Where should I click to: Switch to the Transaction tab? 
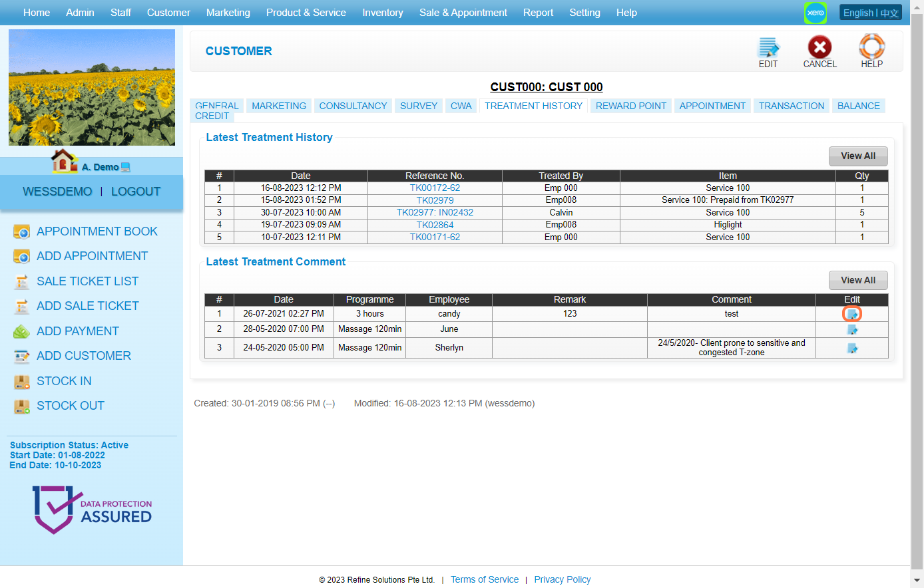(792, 106)
